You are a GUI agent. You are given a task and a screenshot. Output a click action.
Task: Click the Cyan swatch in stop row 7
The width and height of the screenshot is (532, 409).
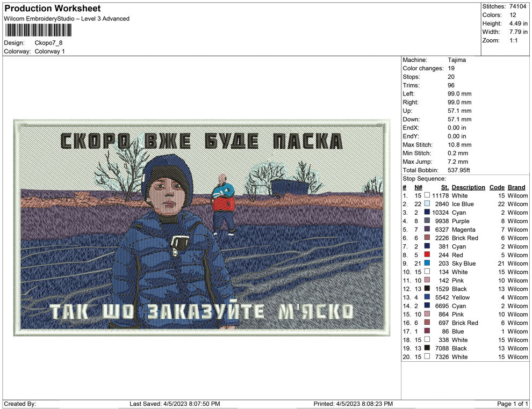(x=427, y=246)
